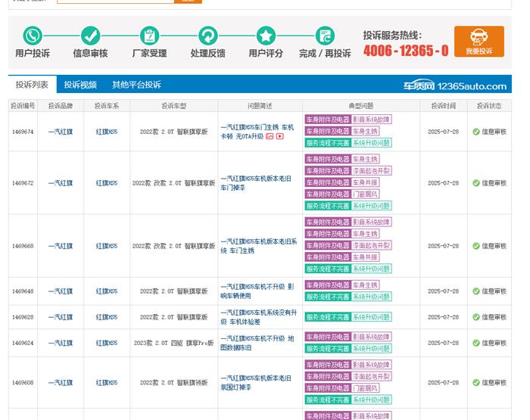The width and height of the screenshot is (530, 420).
Task: Click the 信息审核 checkmark step icon
Action: point(91,36)
